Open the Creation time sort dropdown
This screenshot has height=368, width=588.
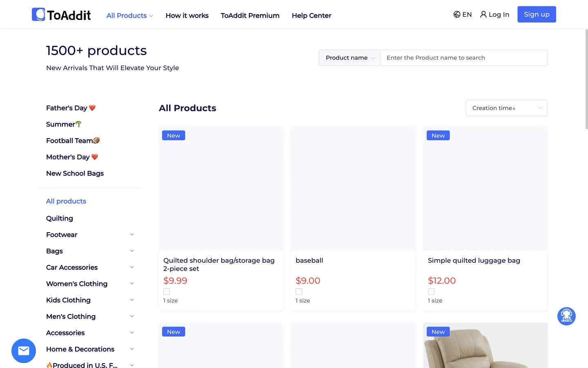(506, 108)
